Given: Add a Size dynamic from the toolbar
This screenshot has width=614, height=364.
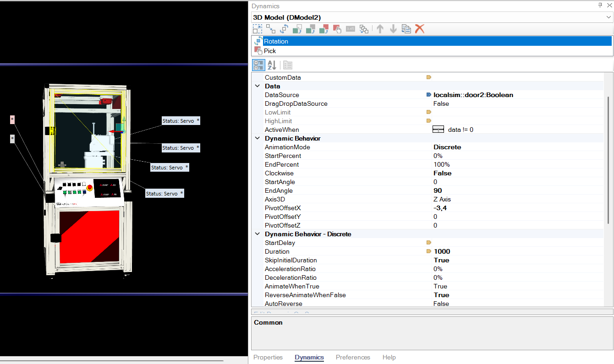Looking at the screenshot, I should 258,29.
